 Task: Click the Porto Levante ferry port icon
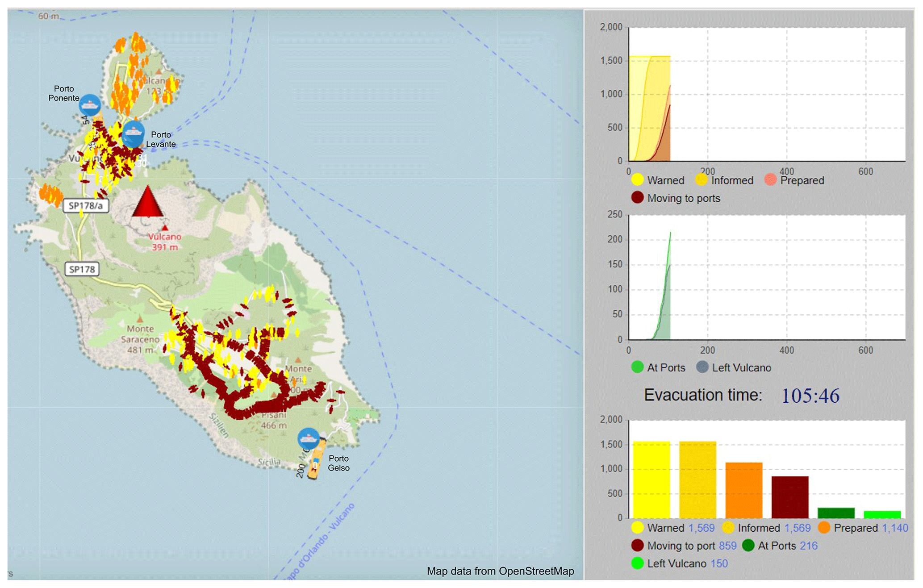pos(133,133)
